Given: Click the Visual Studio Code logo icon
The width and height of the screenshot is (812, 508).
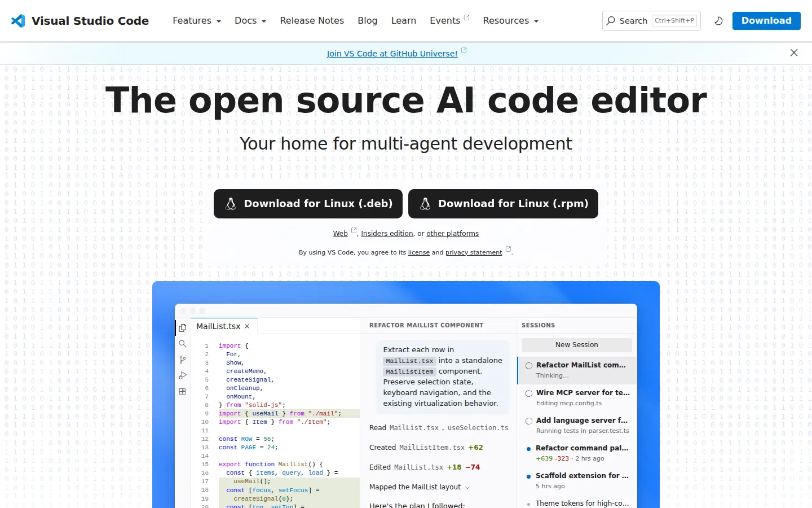Looking at the screenshot, I should pos(18,21).
